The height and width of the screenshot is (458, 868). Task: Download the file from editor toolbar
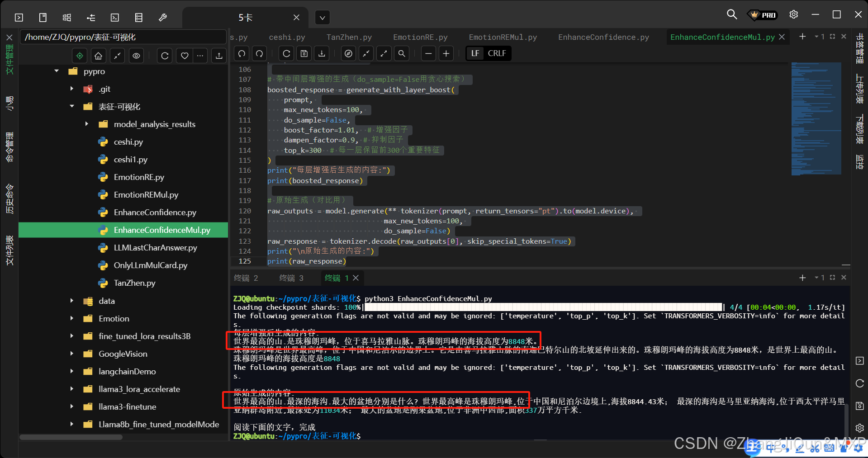[322, 53]
